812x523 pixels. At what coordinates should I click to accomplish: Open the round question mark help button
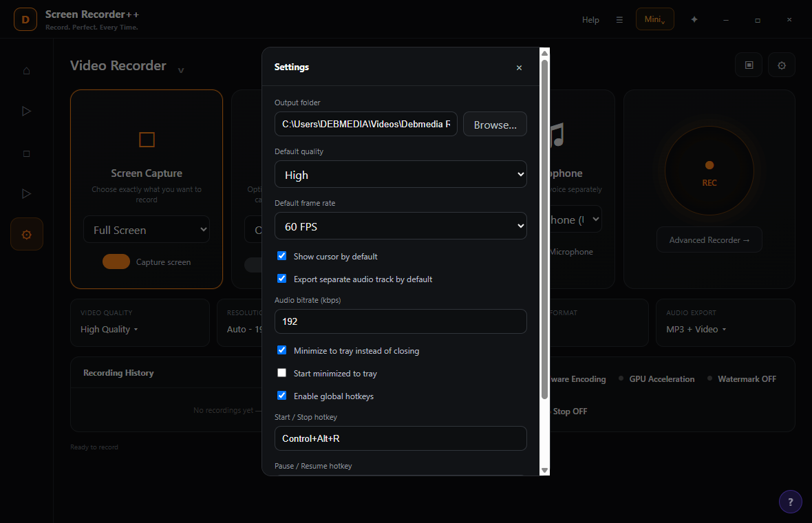(790, 502)
